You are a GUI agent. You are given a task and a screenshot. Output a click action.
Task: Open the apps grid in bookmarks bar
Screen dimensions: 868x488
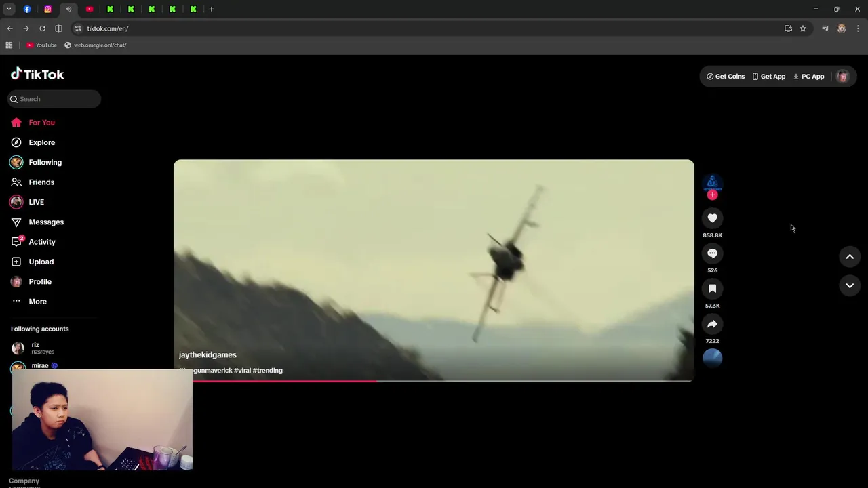9,45
